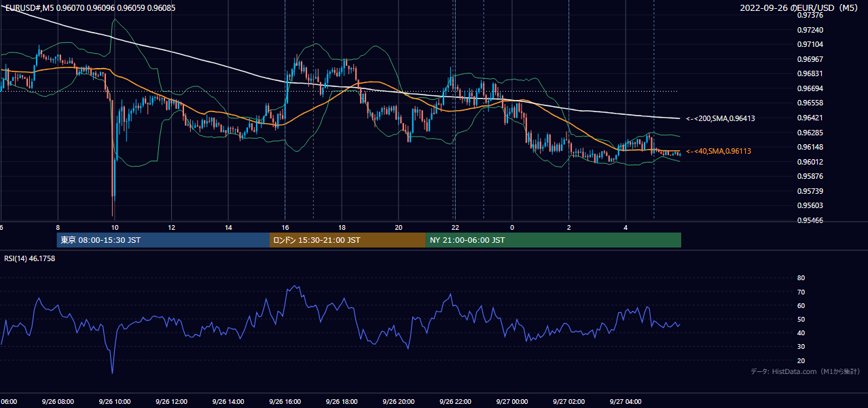Click the 9/26 18:00 date label
The width and height of the screenshot is (868, 408).
coord(342,402)
